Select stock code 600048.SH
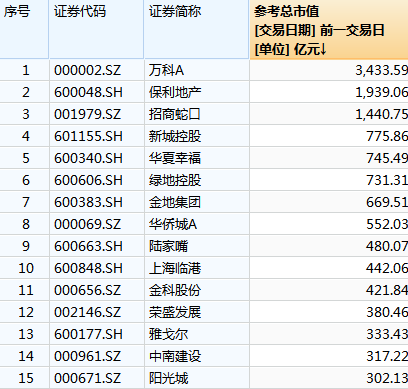 [88, 92]
